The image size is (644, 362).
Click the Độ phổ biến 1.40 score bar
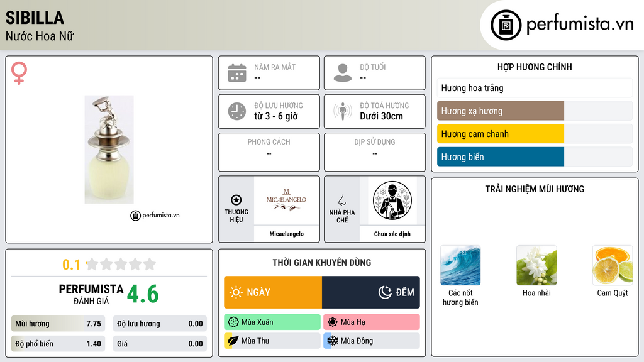coord(58,344)
